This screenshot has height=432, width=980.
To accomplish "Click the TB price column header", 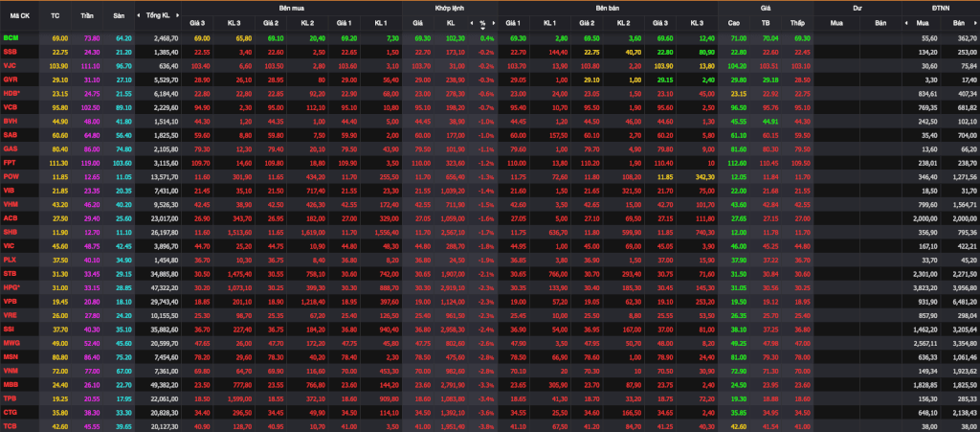I will pyautogui.click(x=766, y=23).
